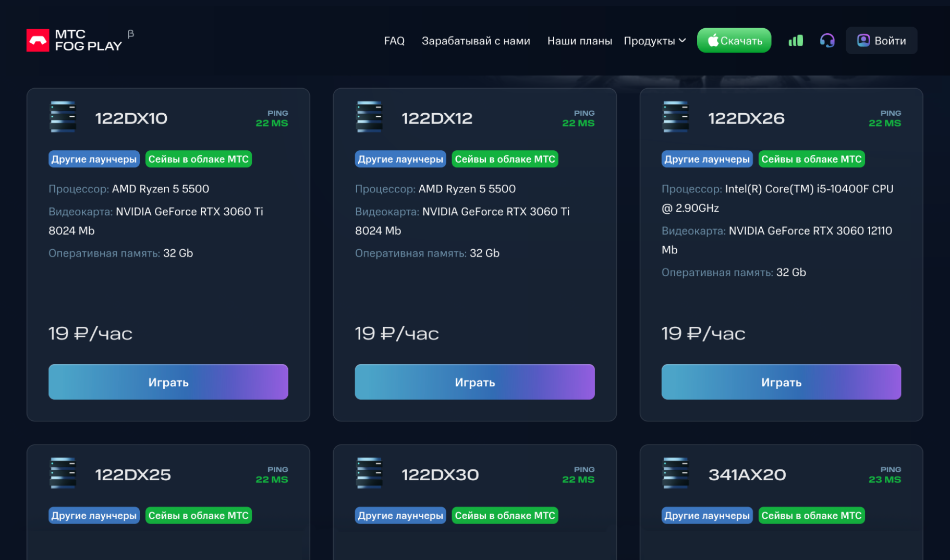The height and width of the screenshot is (560, 950).
Task: Click server icon of 122DX12
Action: point(369,116)
